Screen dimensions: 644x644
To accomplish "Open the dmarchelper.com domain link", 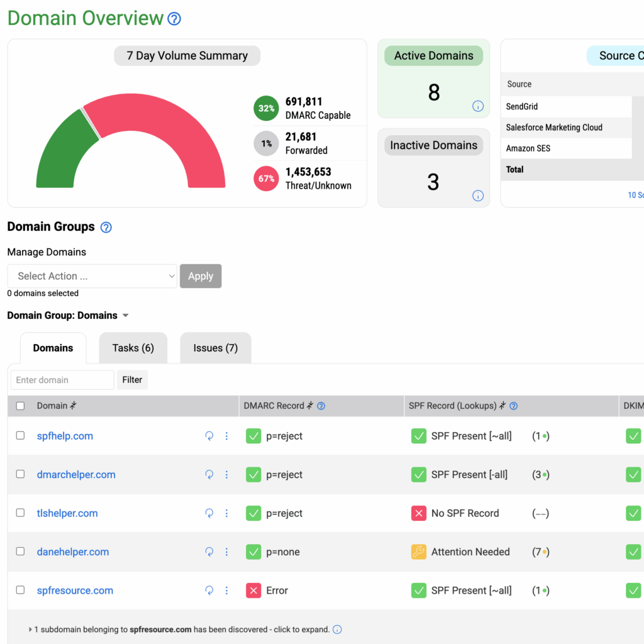I will (76, 474).
